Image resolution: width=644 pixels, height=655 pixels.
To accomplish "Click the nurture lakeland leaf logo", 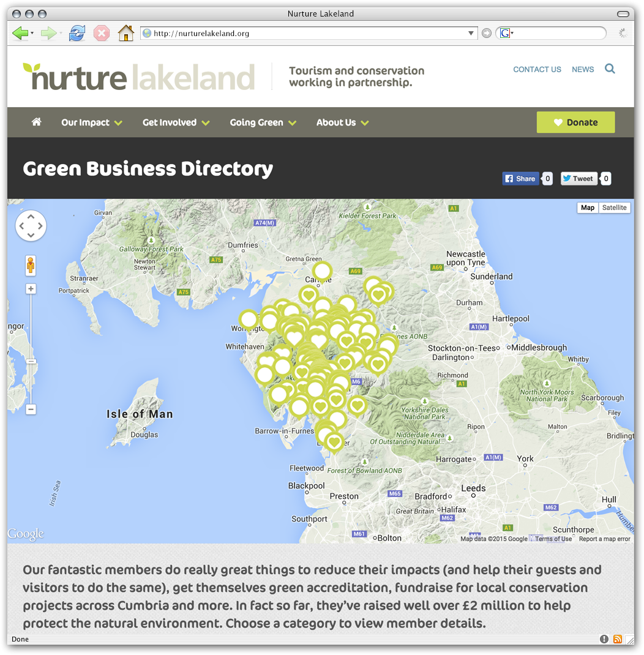I will click(31, 69).
